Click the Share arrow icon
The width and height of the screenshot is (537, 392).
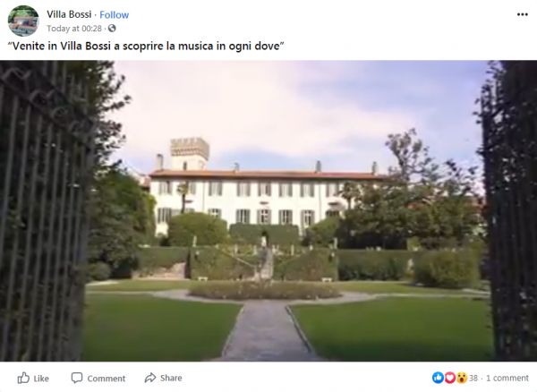click(x=150, y=378)
